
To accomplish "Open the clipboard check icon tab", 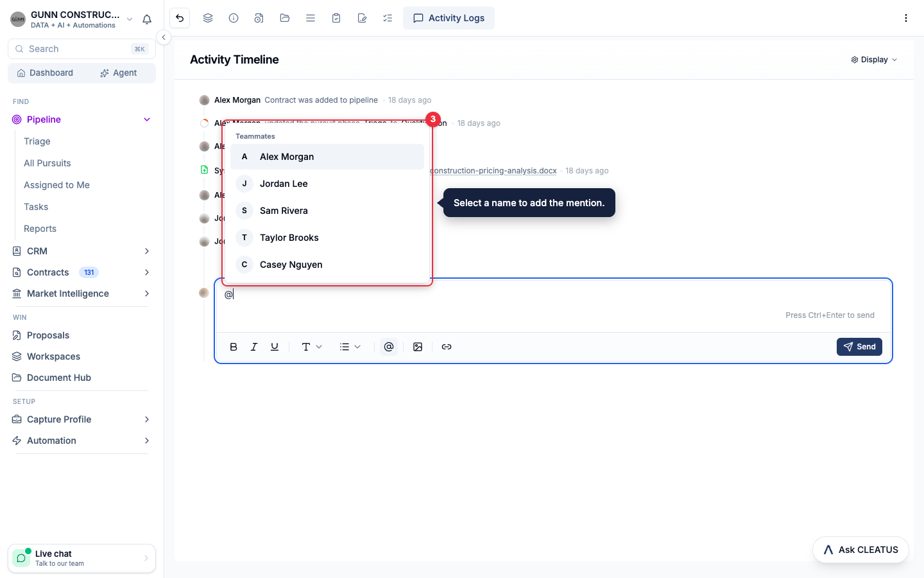I will (336, 18).
